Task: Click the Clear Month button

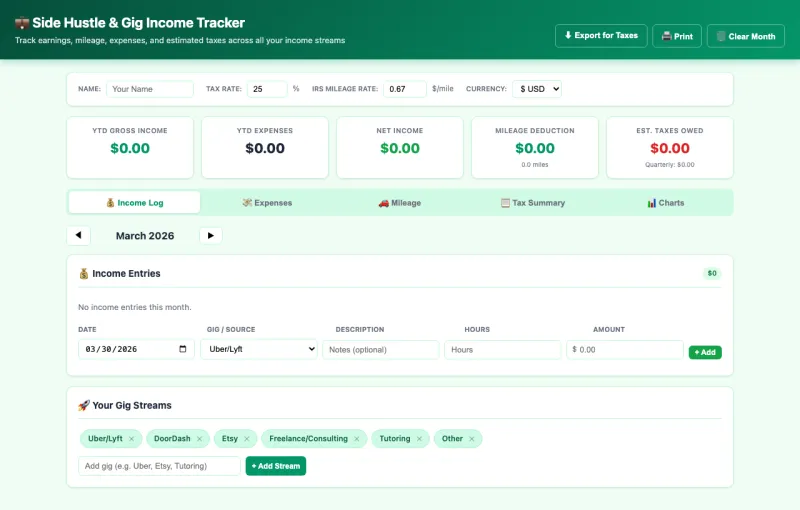Action: point(745,36)
